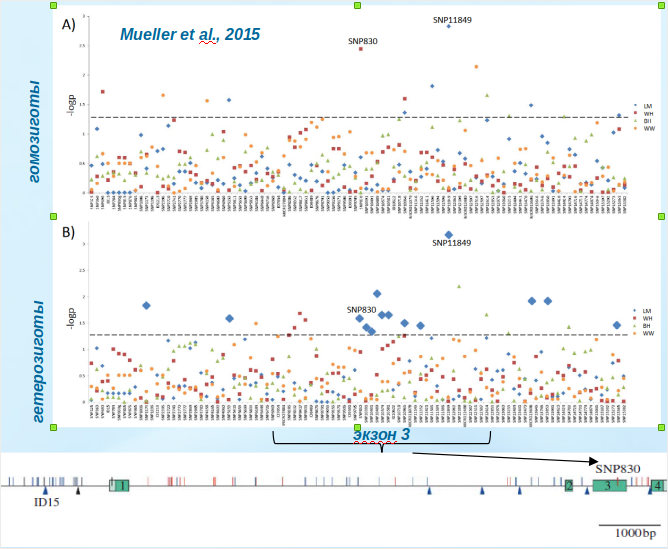Click the large blue SNP830 diamond in panel B
The height and width of the screenshot is (549, 668).
click(x=360, y=319)
